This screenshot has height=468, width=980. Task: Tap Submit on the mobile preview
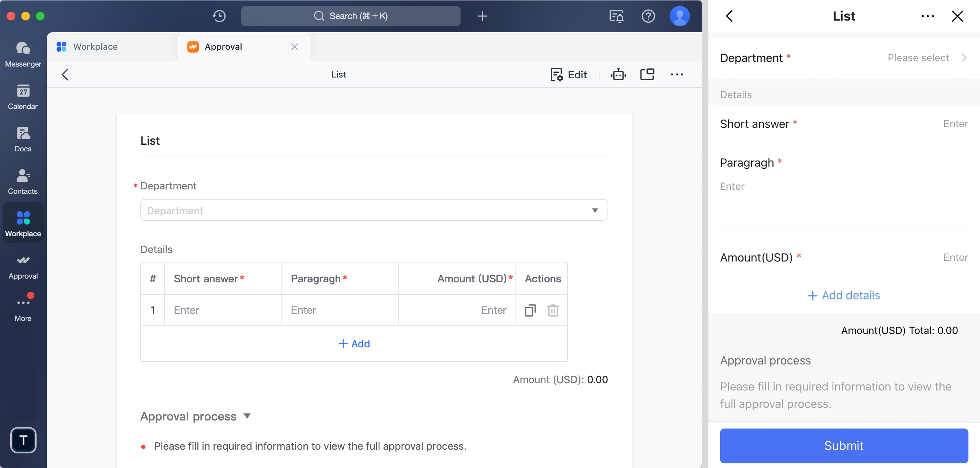coord(844,446)
